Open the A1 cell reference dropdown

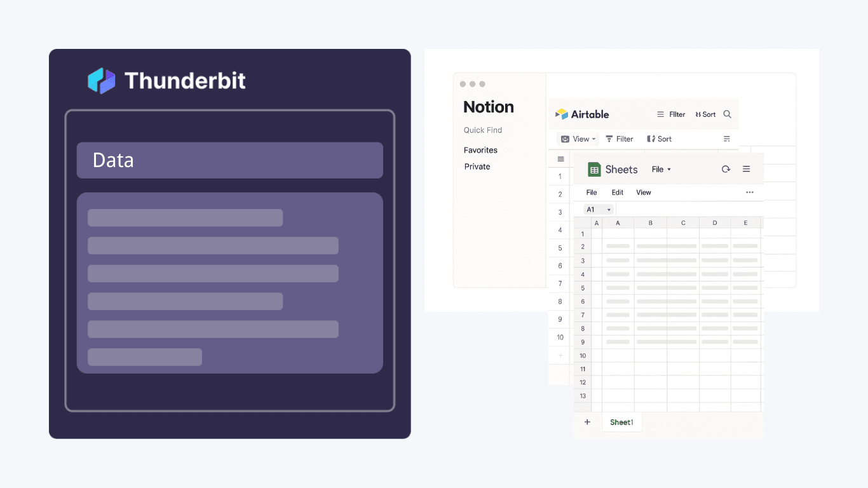[599, 210]
